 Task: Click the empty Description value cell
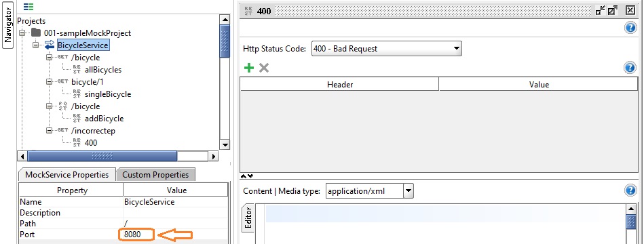175,213
